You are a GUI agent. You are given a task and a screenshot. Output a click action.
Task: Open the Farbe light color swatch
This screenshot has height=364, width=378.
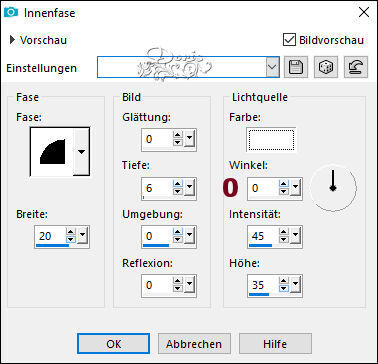click(x=271, y=139)
